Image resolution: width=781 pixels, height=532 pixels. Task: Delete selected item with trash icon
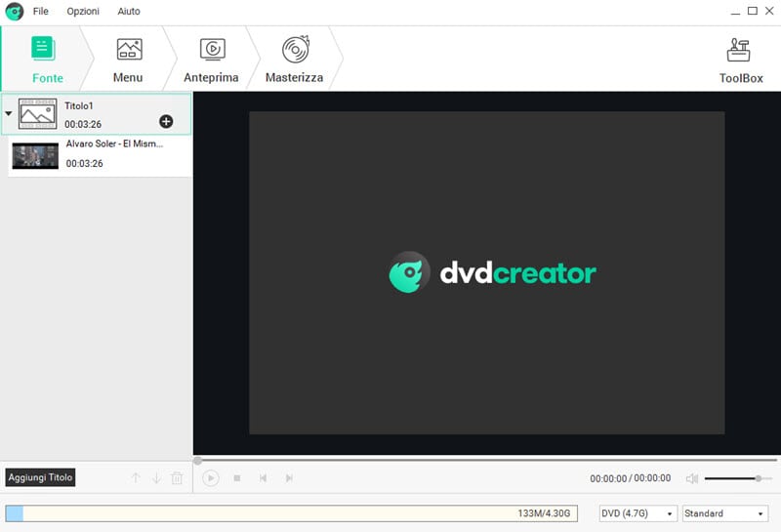pos(177,478)
